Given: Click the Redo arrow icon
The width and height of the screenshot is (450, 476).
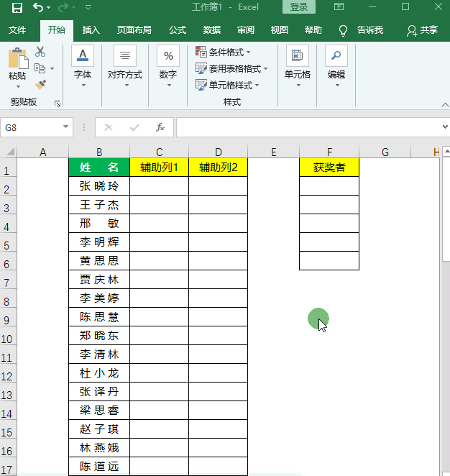Looking at the screenshot, I should 63,7.
